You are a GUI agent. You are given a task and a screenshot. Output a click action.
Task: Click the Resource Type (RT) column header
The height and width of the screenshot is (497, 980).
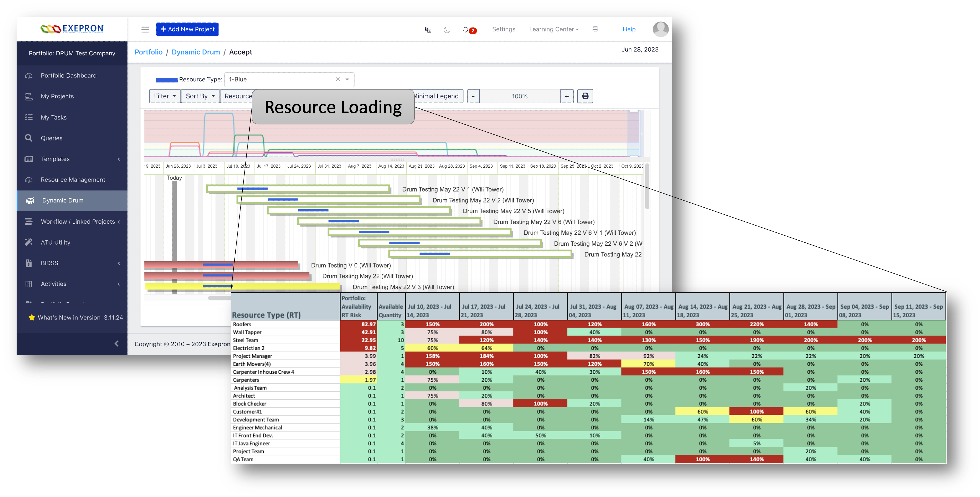(x=286, y=306)
